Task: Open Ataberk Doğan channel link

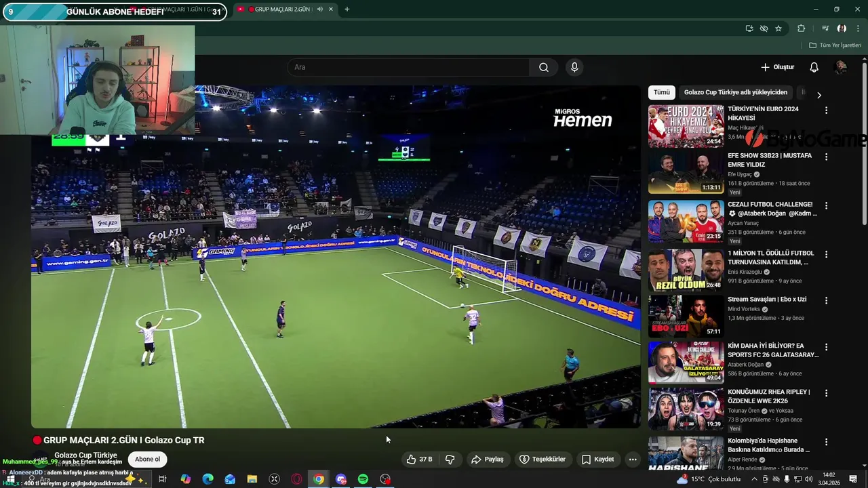Action: tap(745, 364)
